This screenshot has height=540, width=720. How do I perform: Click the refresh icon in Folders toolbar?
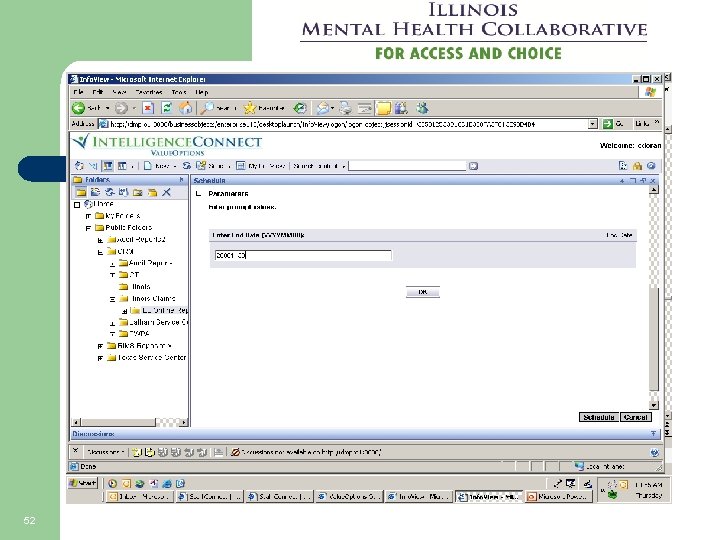(109, 192)
